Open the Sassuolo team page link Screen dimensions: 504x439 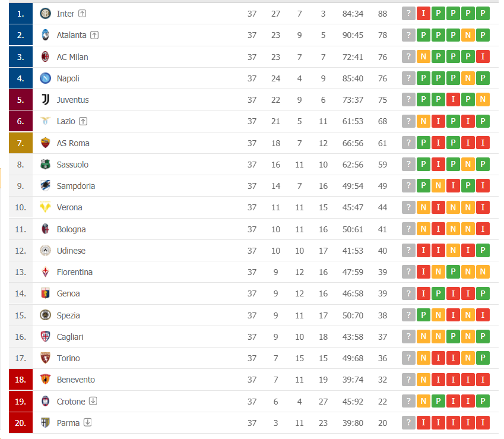tap(72, 165)
